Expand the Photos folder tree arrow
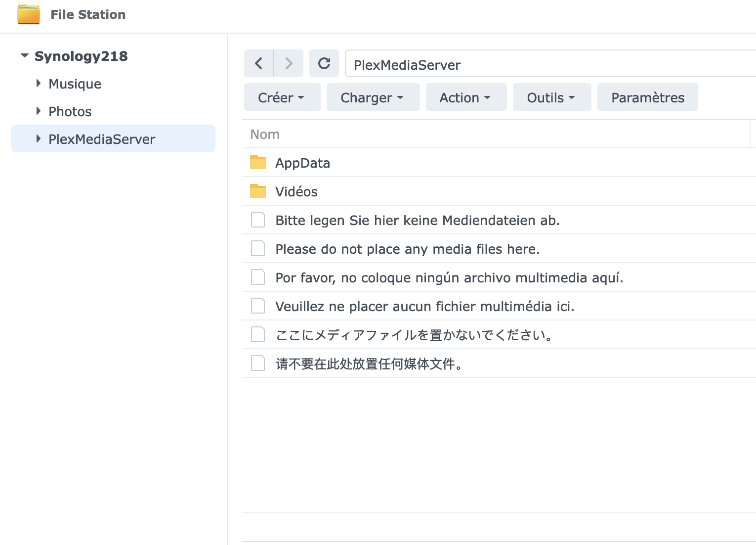 pyautogui.click(x=39, y=111)
